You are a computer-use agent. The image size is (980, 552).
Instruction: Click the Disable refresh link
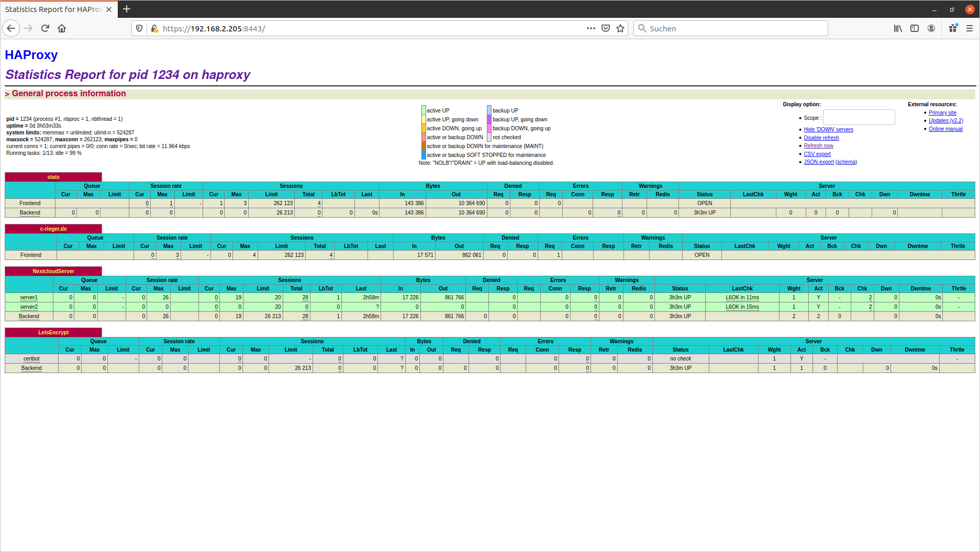821,138
